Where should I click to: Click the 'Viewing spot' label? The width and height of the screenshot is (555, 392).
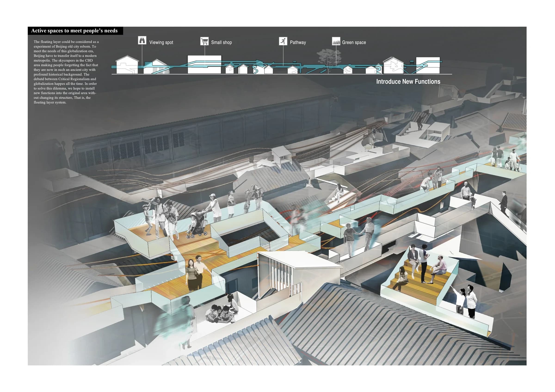click(x=161, y=43)
